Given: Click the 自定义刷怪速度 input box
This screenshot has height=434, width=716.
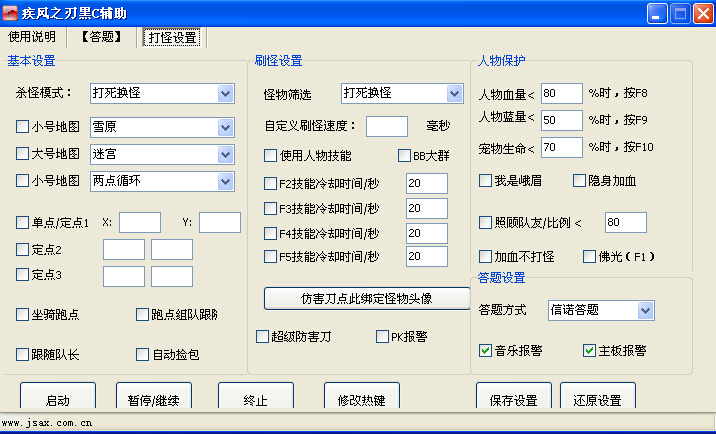Looking at the screenshot, I should point(386,127).
